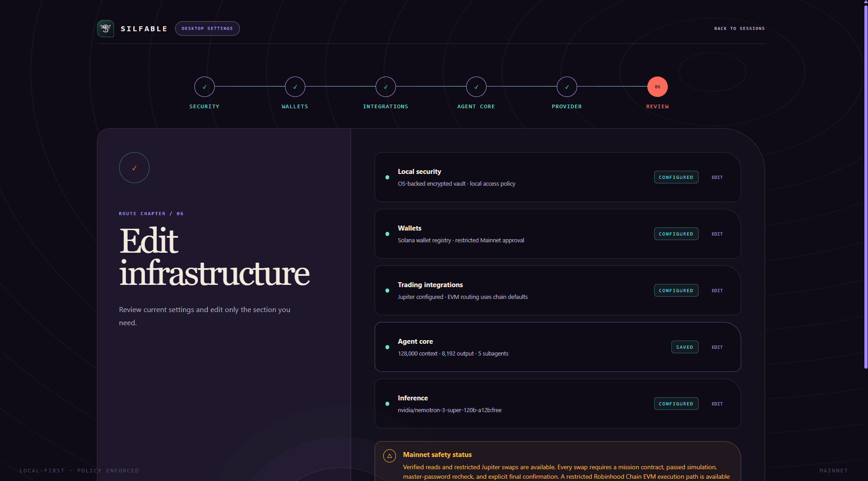Select the AGENT CORE step label
The image size is (868, 481).
click(476, 106)
